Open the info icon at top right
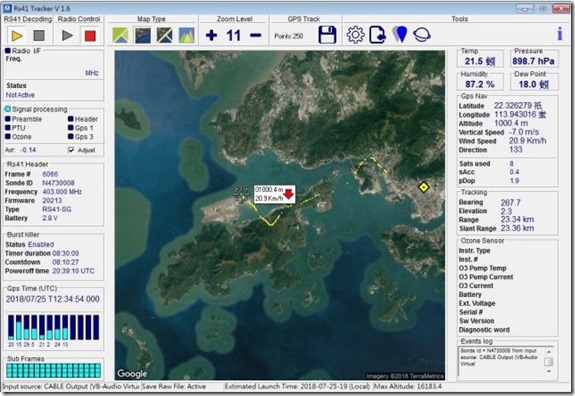The image size is (575, 396). coord(560,34)
